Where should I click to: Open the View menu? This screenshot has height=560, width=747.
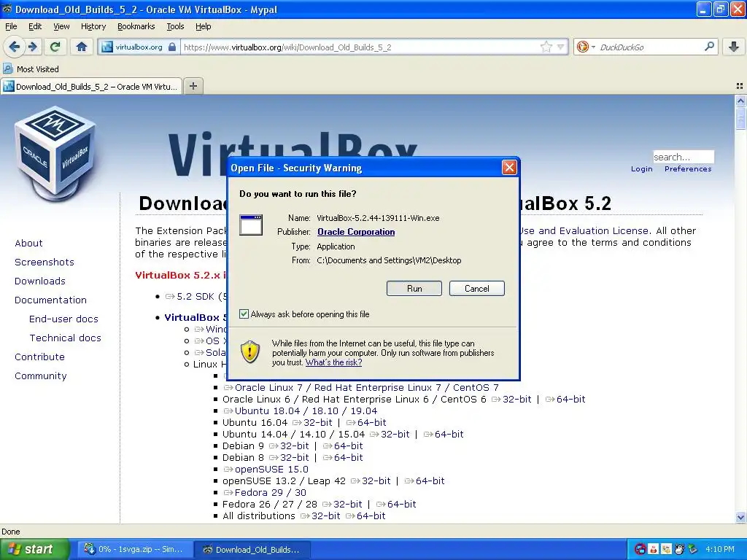61,26
